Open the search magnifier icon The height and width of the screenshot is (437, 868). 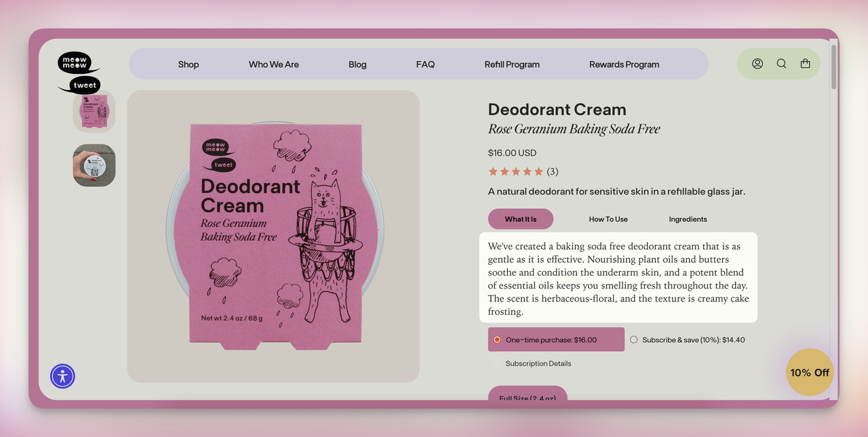(x=781, y=64)
